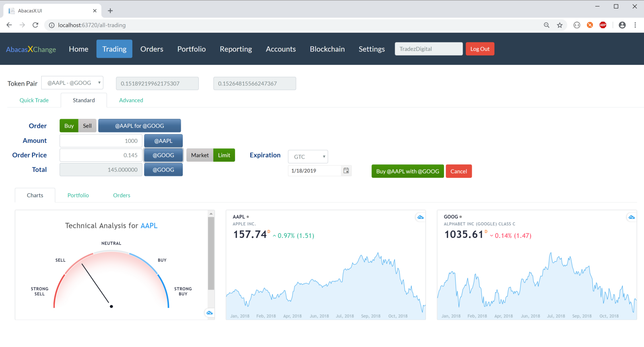
Task: Click the Technical Analysis panel scrollbar
Action: (211, 254)
